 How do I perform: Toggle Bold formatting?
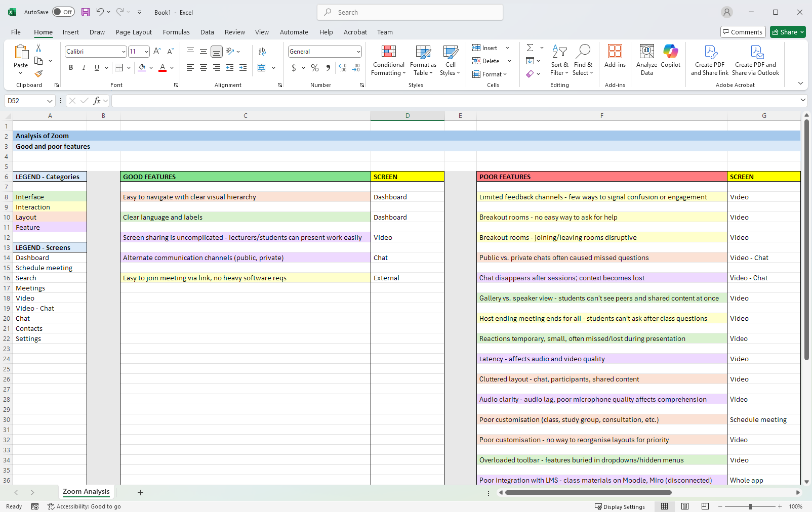click(x=71, y=67)
